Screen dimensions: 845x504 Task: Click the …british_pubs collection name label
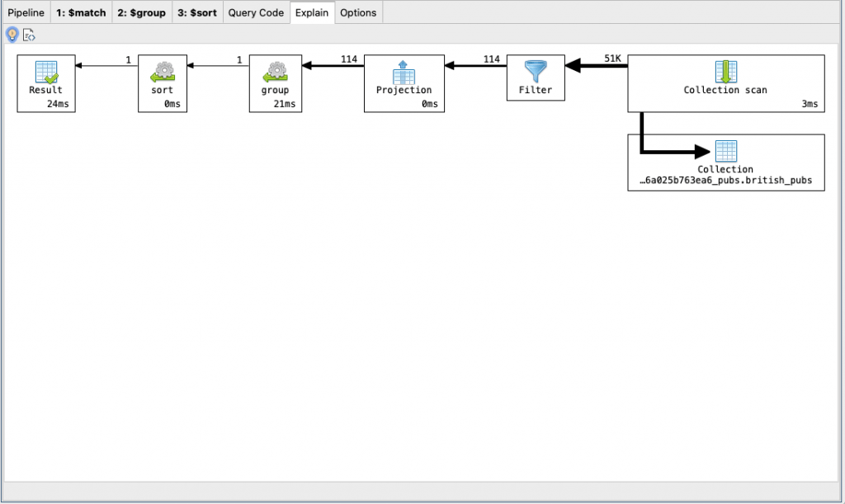(x=725, y=180)
